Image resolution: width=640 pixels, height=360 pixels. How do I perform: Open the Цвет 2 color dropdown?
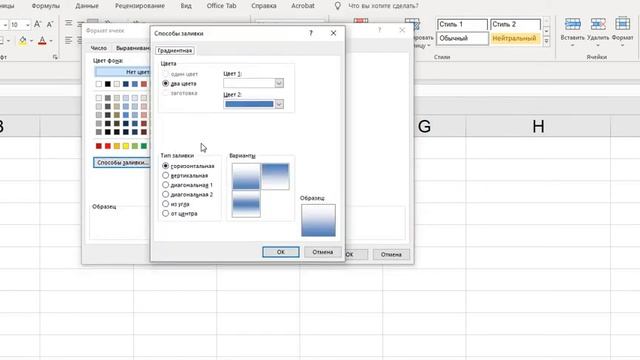tap(279, 104)
